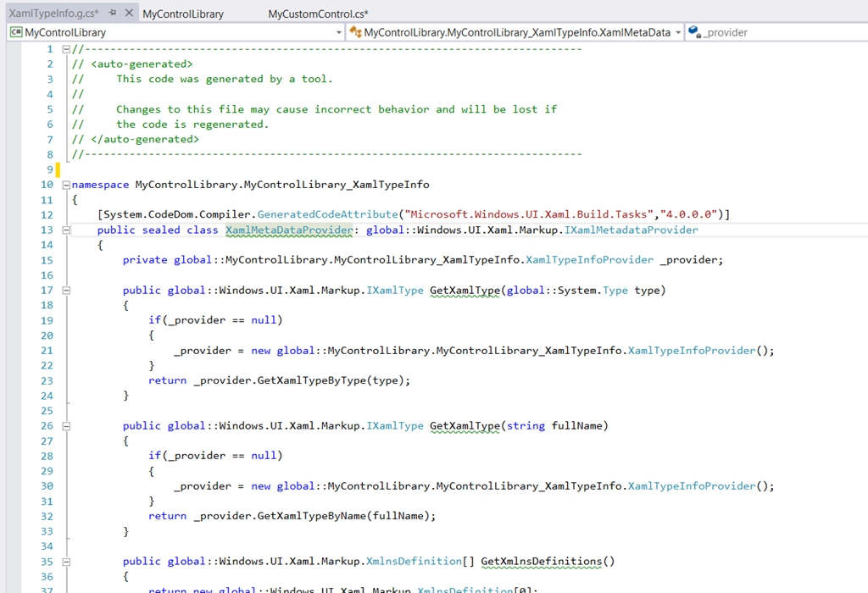Image resolution: width=868 pixels, height=593 pixels.
Task: Switch to the MyControlLibrary tab
Action: [183, 14]
